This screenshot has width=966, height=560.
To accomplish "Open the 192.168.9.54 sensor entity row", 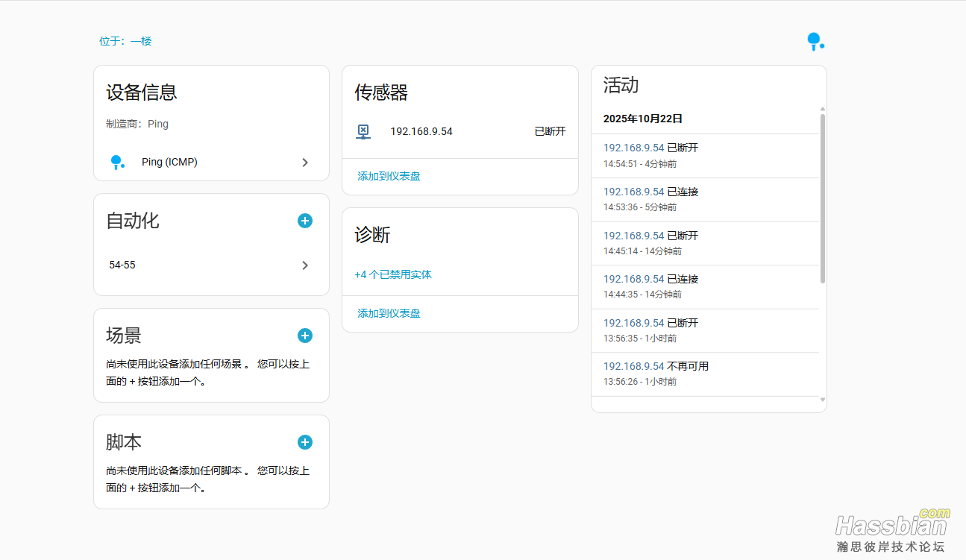I will pyautogui.click(x=421, y=132).
